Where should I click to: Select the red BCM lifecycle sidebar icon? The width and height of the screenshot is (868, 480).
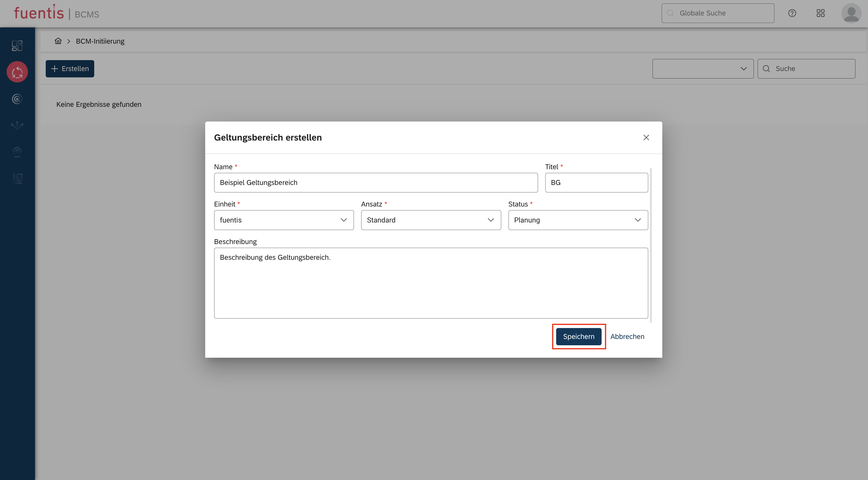coord(17,72)
